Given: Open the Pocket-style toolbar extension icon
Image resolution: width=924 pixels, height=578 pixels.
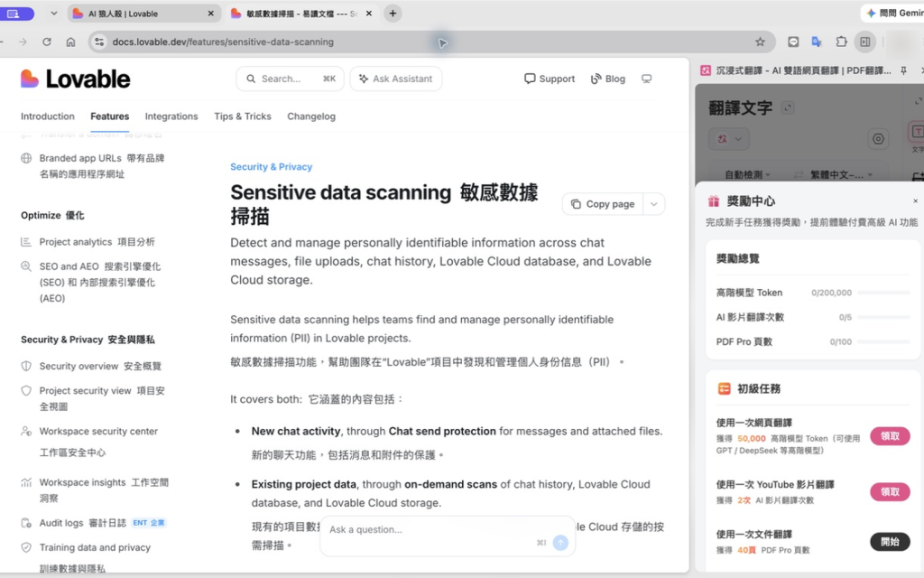Looking at the screenshot, I should coord(793,42).
